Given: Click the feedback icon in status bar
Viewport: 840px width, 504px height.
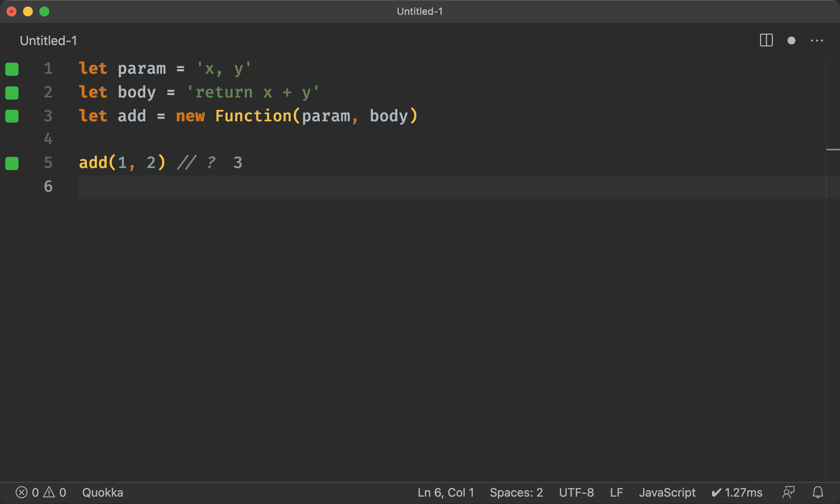Looking at the screenshot, I should coord(788,492).
